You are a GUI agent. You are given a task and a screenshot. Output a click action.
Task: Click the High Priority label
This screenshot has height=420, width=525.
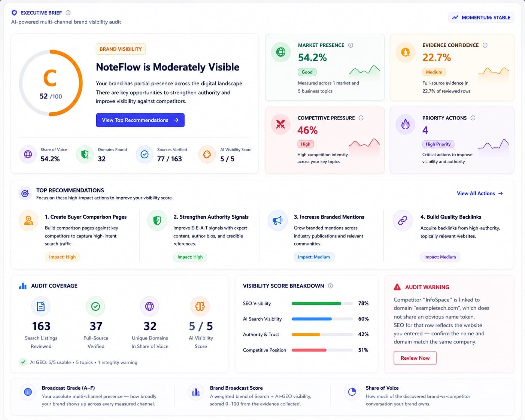(438, 144)
